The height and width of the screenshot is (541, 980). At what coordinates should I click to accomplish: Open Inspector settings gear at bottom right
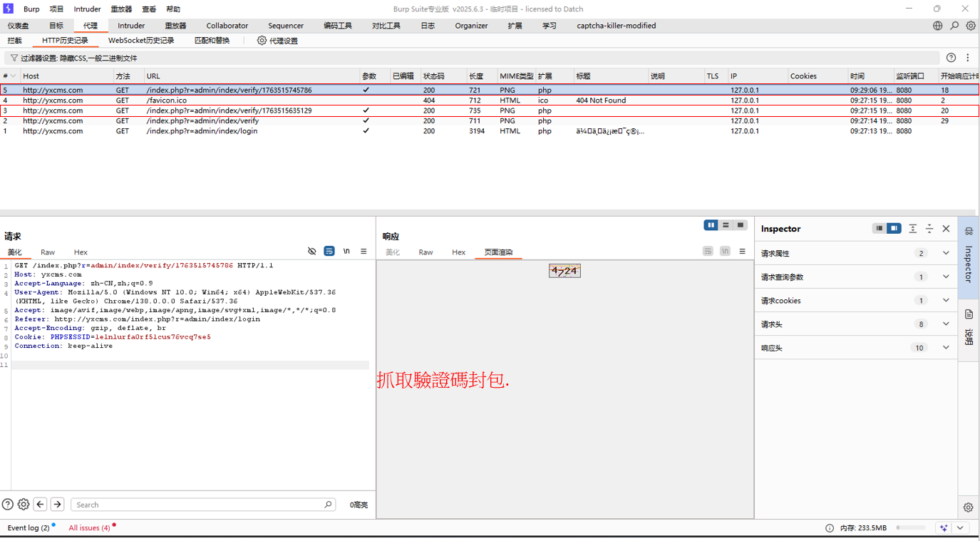coord(968,507)
